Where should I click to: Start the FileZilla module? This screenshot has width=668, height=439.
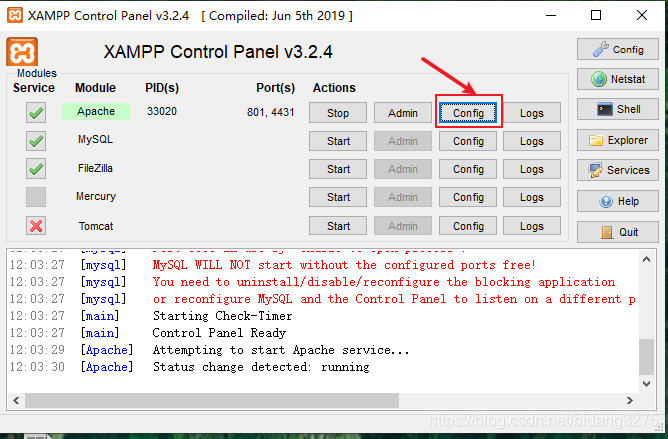click(338, 169)
